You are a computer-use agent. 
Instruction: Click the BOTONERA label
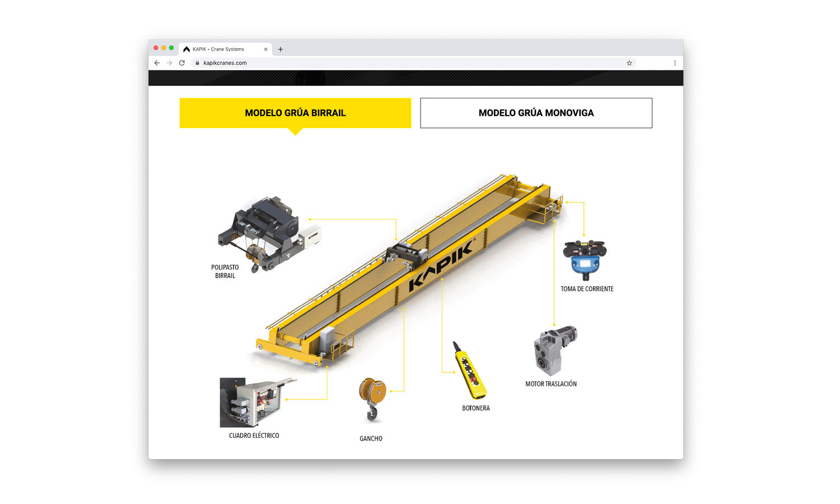pos(476,408)
